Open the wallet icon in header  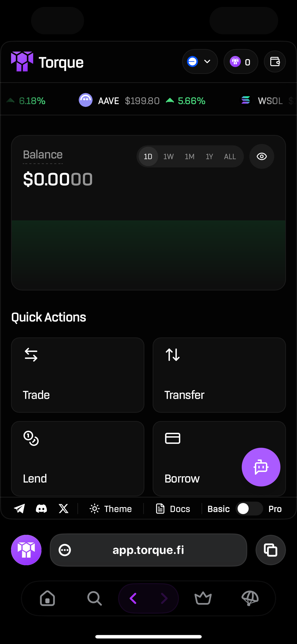pos(275,61)
